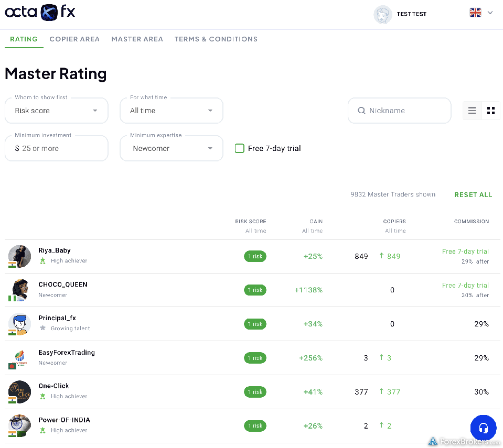Click the 1 risk badge for Principal_fx
Viewport: 503px width, 448px height.
(255, 324)
